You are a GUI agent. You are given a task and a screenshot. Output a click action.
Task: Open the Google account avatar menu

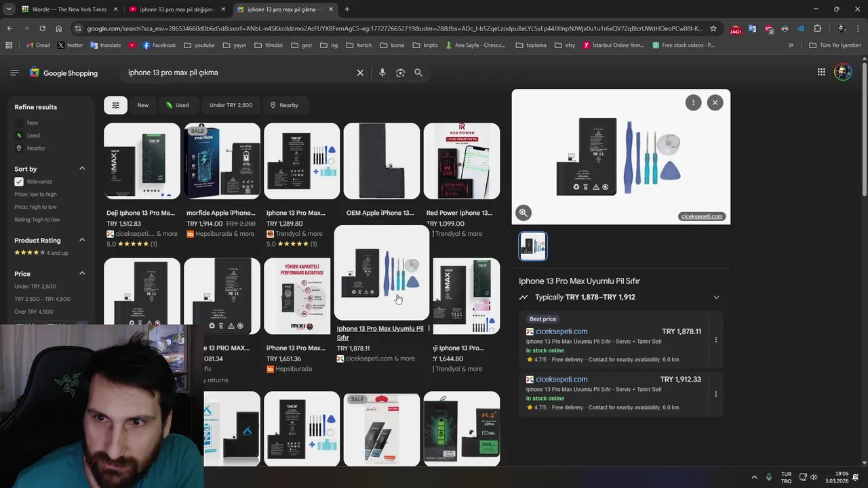pos(843,72)
